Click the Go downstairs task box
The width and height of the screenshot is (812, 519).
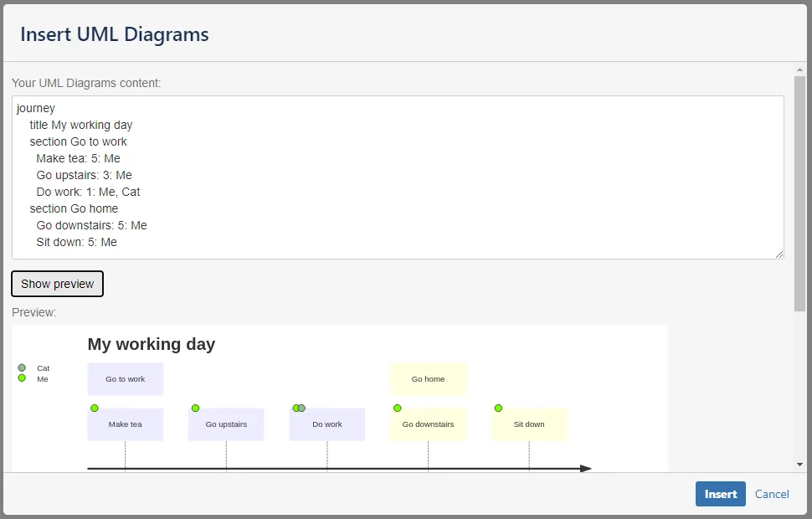(429, 424)
